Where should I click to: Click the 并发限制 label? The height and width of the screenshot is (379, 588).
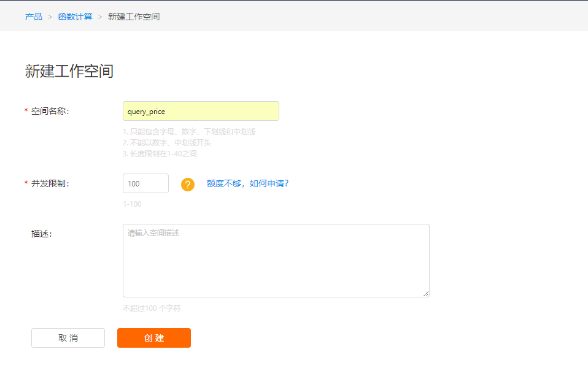click(x=50, y=183)
